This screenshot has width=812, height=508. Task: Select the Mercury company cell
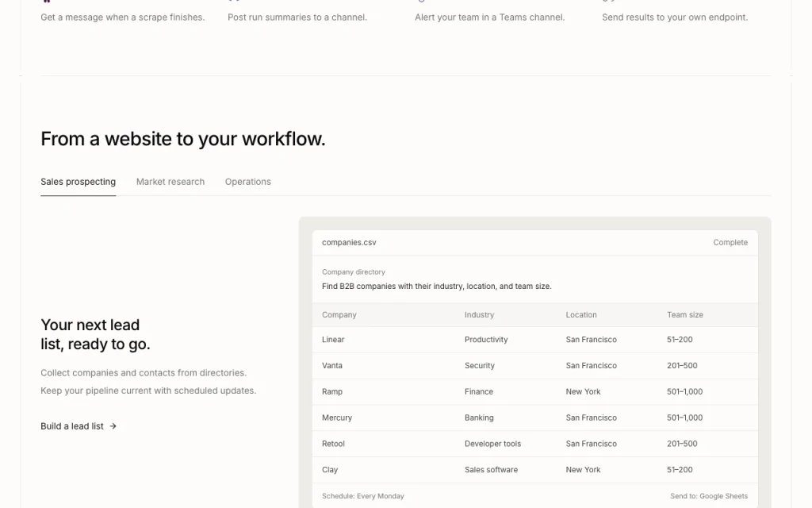[x=337, y=418]
